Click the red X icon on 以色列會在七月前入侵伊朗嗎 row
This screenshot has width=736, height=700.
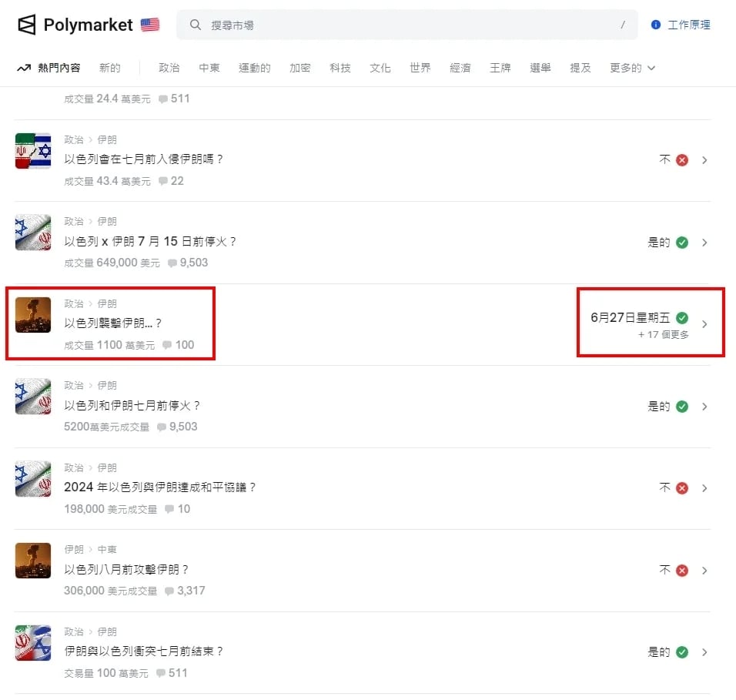click(x=682, y=160)
